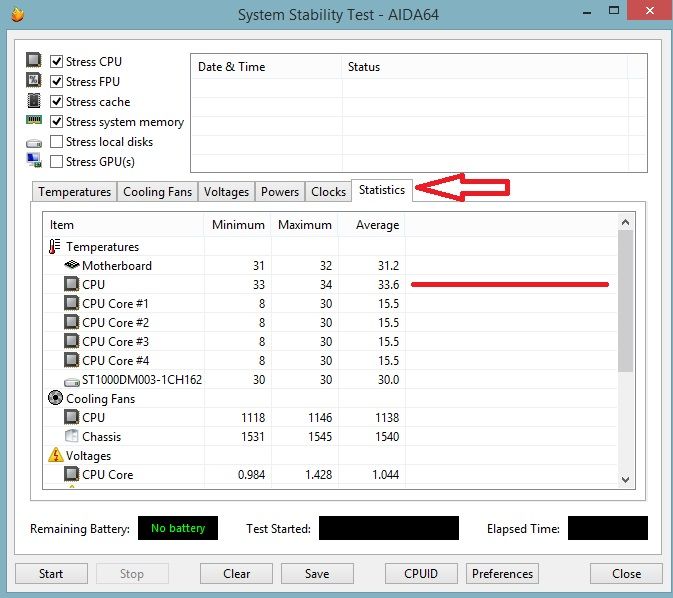The height and width of the screenshot is (598, 673).
Task: Click the Item column header
Action: click(124, 225)
